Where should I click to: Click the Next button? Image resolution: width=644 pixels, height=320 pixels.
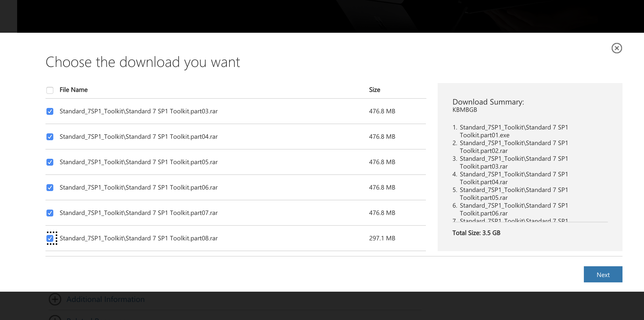click(603, 275)
